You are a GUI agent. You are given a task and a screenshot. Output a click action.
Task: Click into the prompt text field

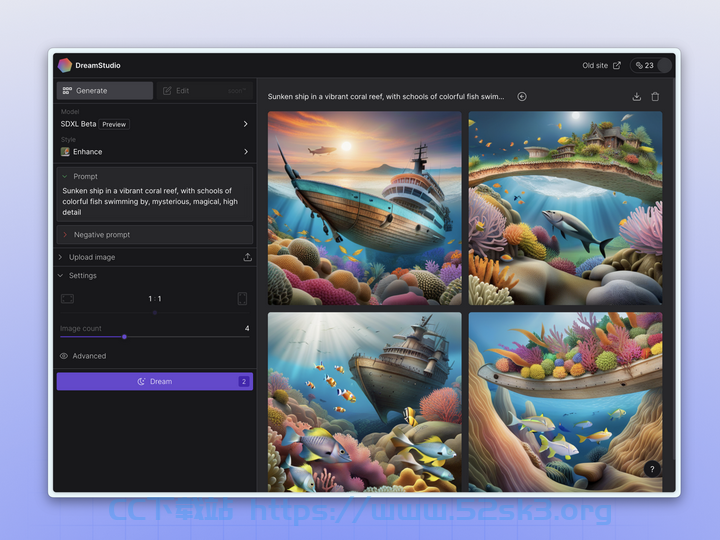155,201
